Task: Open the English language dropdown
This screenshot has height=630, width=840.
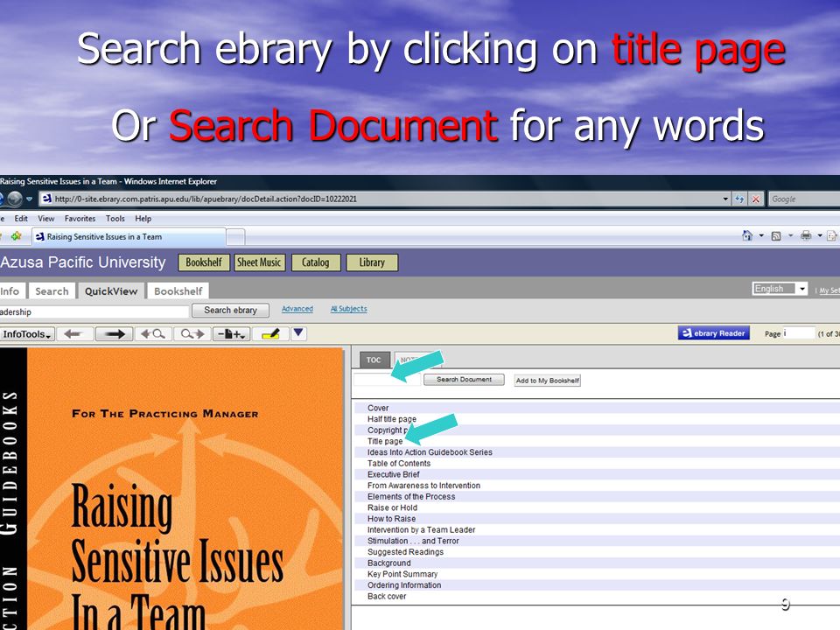Action: pos(780,289)
